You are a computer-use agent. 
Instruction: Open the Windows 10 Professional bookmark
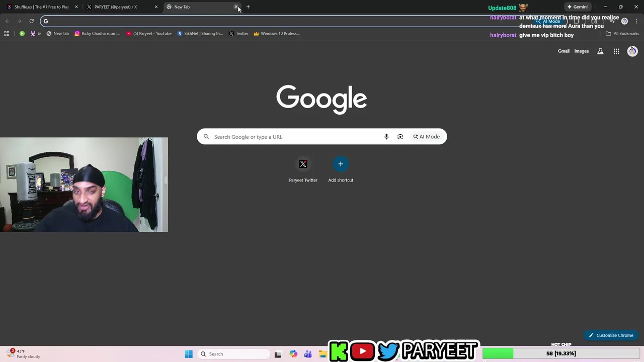coord(277,34)
